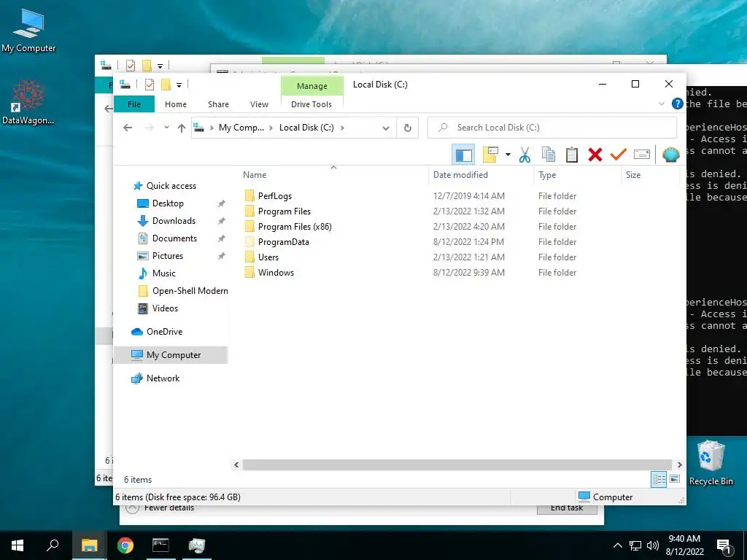
Task: Click chevron after Local Disk (C:) in address bar
Action: pos(342,128)
